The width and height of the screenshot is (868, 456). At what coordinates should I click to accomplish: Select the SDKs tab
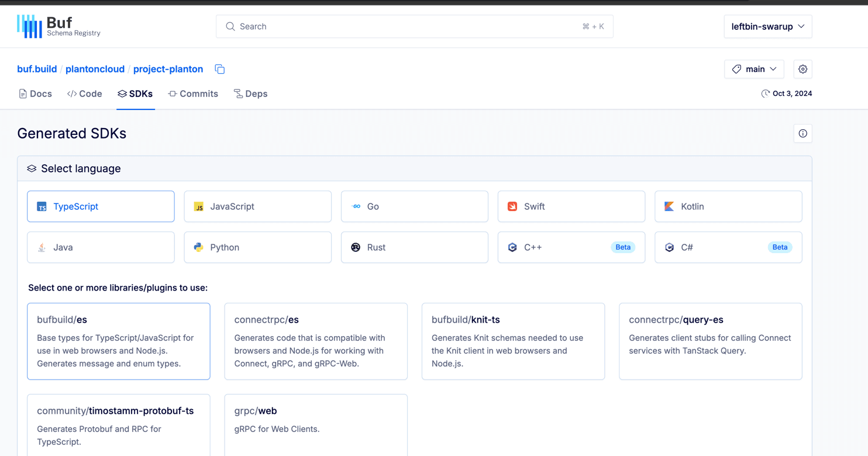click(135, 94)
